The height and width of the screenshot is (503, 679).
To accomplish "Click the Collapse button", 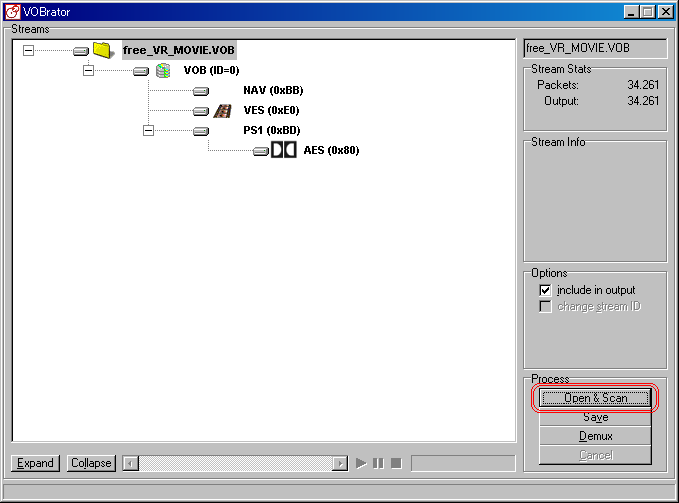I will (x=91, y=463).
